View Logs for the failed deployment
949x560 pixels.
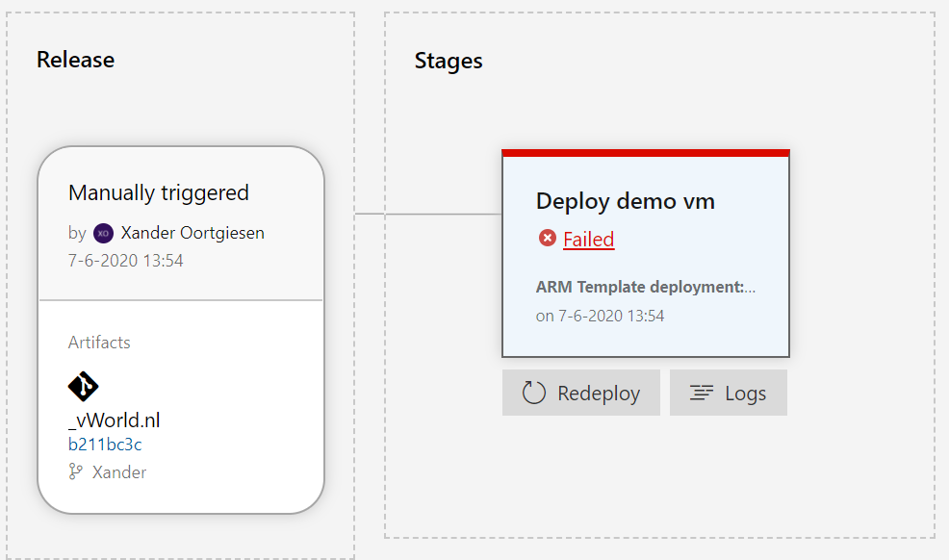(x=729, y=393)
